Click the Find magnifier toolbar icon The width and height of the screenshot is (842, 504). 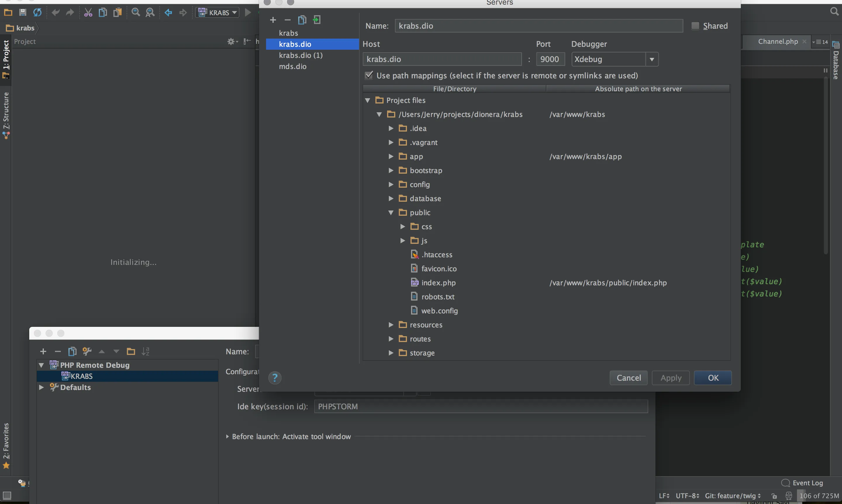click(136, 13)
